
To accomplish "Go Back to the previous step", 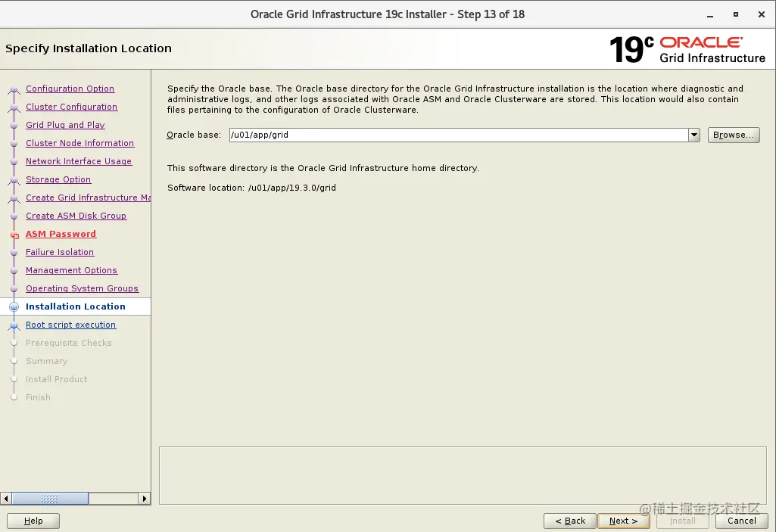I will tap(570, 521).
